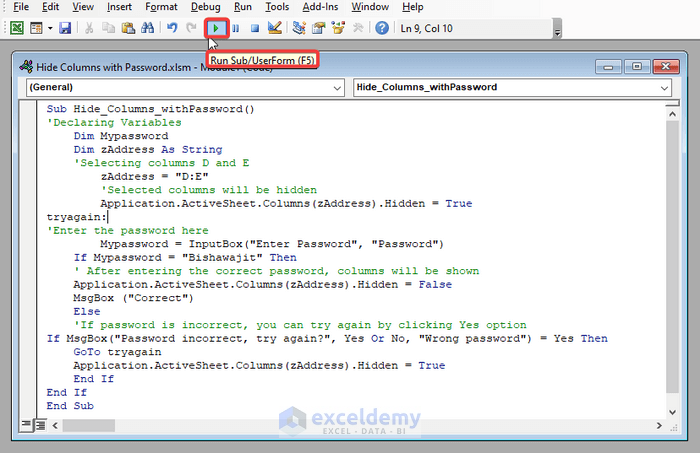Open the Tools menu

pos(277,7)
